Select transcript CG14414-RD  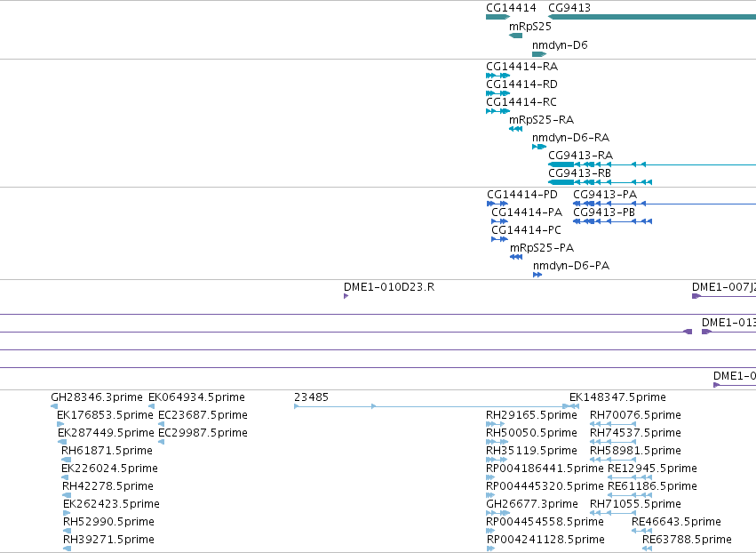coord(521,84)
